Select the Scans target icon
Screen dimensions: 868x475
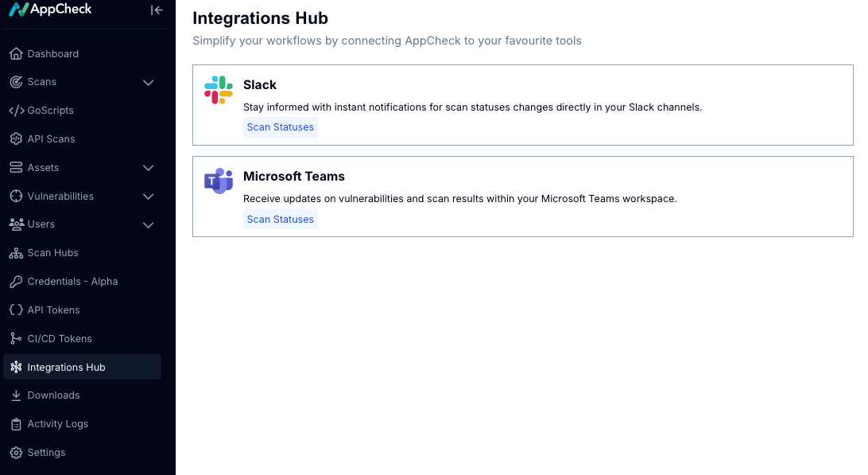(17, 82)
